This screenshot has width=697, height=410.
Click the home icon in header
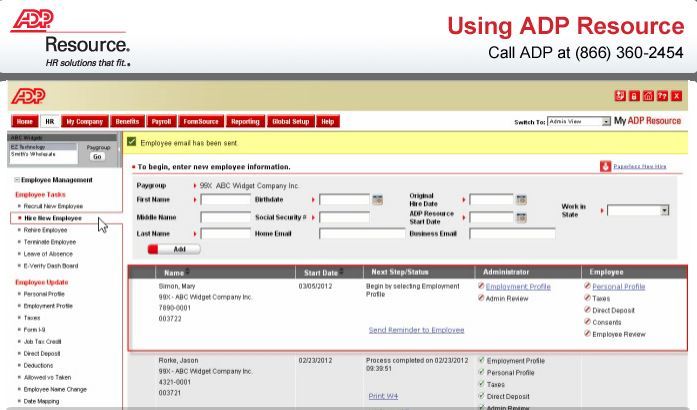pyautogui.click(x=649, y=96)
